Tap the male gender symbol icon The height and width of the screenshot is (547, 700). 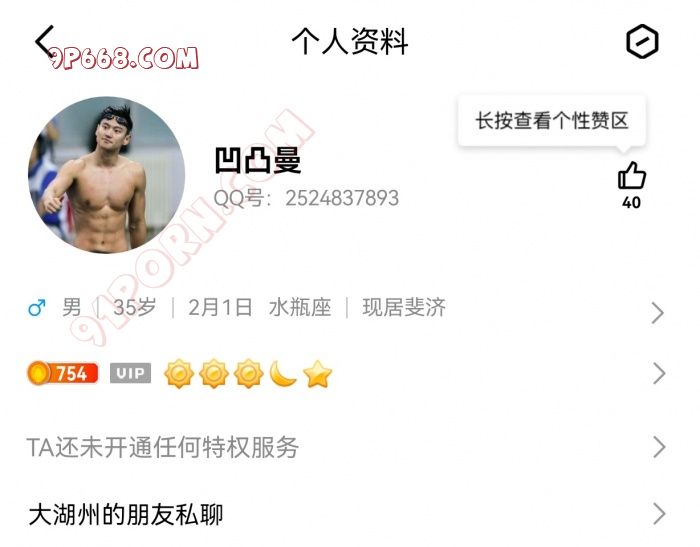coord(37,308)
